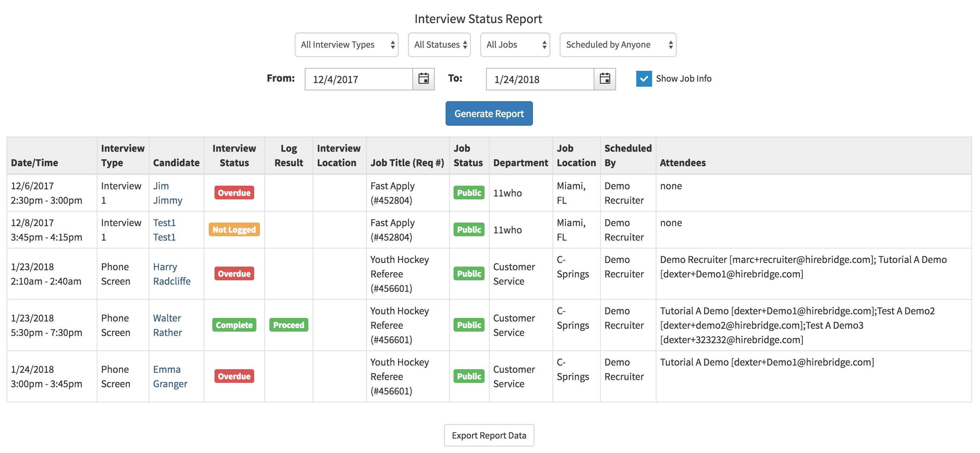Click the Proceed log result badge
This screenshot has height=453, width=980.
[x=289, y=325]
